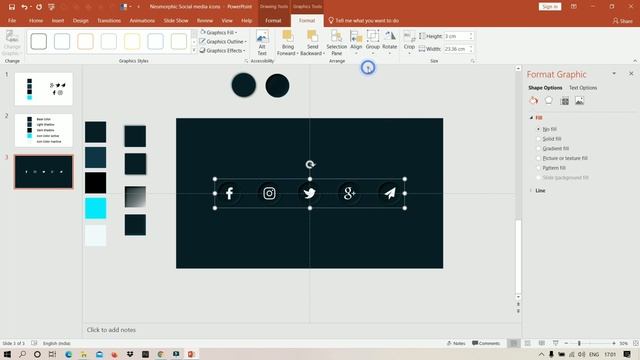This screenshot has width=640, height=360.
Task: Click the Share button
Action: tap(623, 20)
